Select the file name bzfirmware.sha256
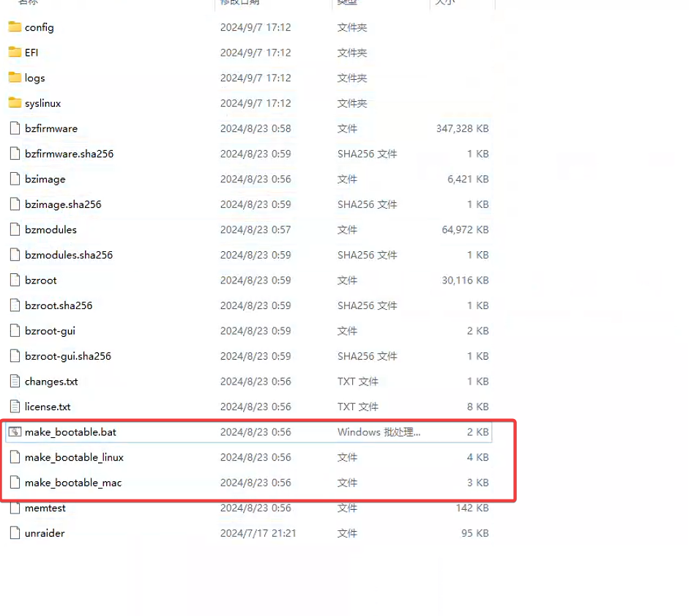The height and width of the screenshot is (616, 689). (69, 154)
